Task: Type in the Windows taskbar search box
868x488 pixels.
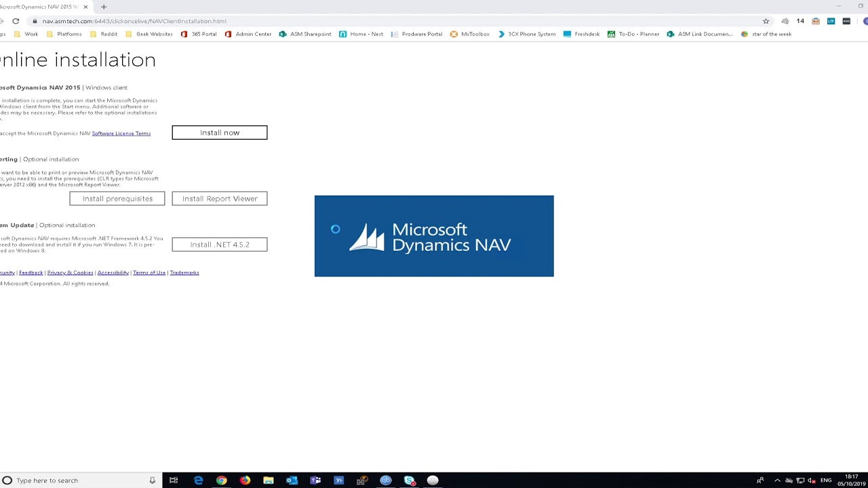Action: [81, 481]
